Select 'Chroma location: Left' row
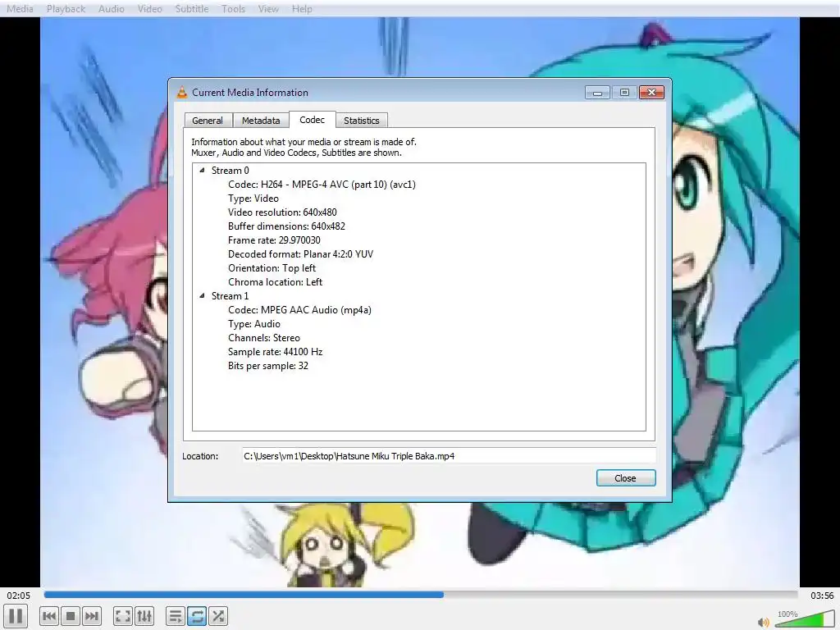840x630 pixels. tap(276, 282)
